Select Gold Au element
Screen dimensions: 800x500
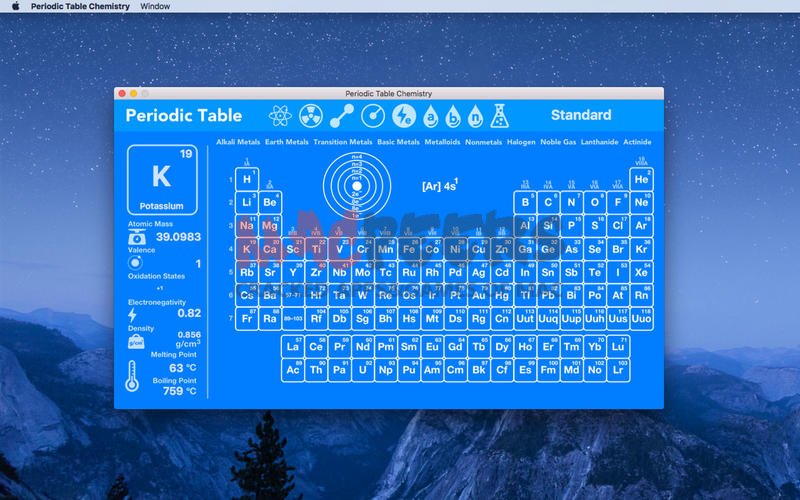479,295
